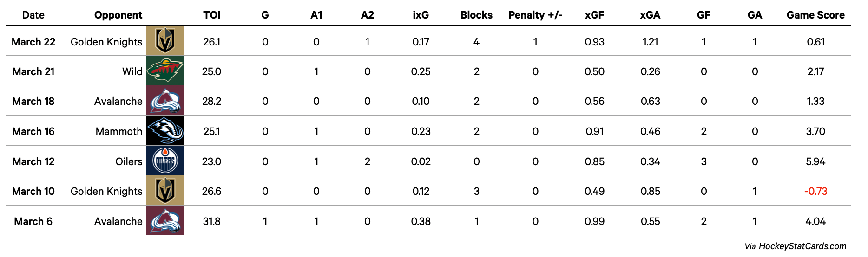Click the Golden Knights logo for March 22
Screen dimensions: 868x257
coord(165,41)
